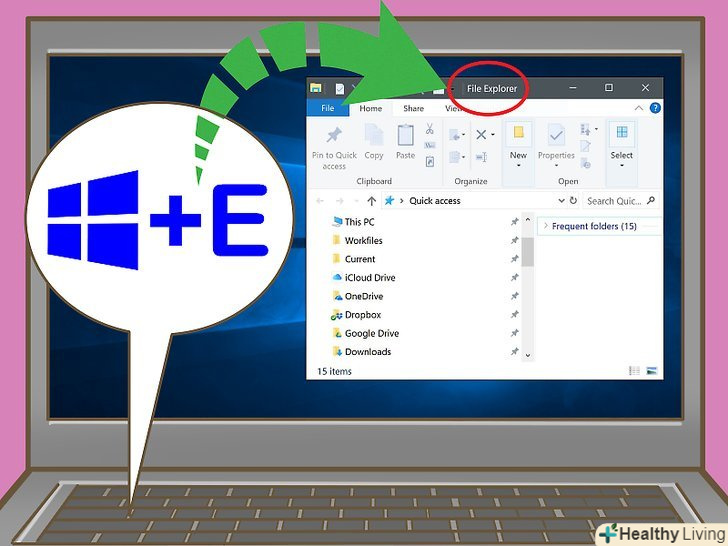Click the Paste clipboard icon
Screen dimensions: 728x546
[405, 136]
